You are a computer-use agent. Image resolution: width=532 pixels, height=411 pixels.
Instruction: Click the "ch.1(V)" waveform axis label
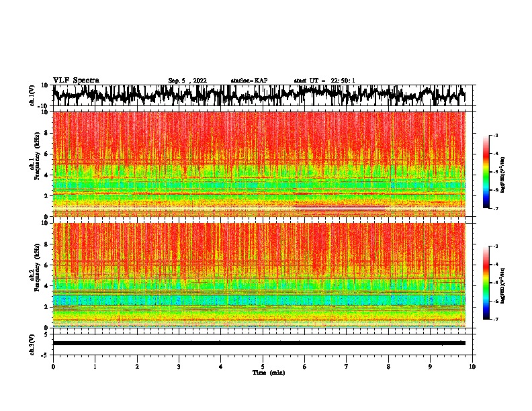[32, 95]
